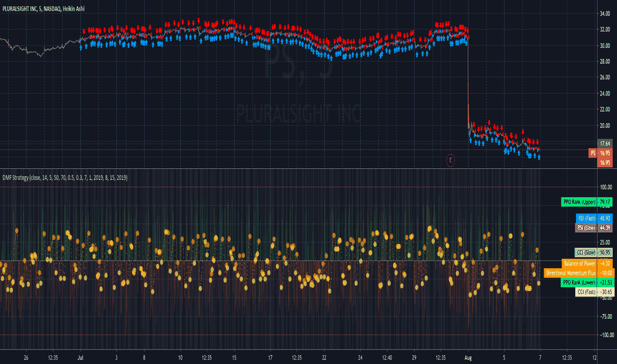Click the 17.64 price label
617x364 pixels.
605,144
